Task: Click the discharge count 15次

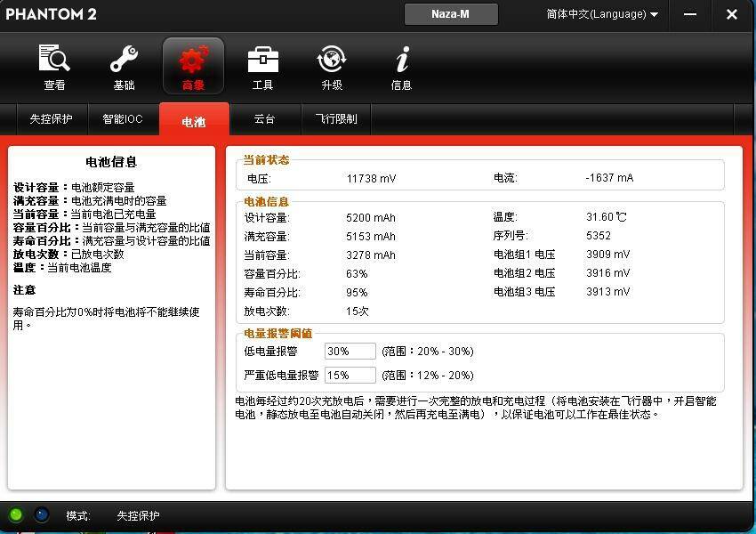Action: click(358, 311)
